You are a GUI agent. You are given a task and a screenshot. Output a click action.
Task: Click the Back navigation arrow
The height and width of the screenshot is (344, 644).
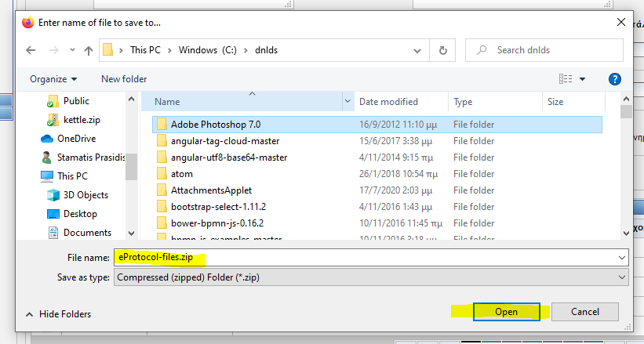[31, 50]
